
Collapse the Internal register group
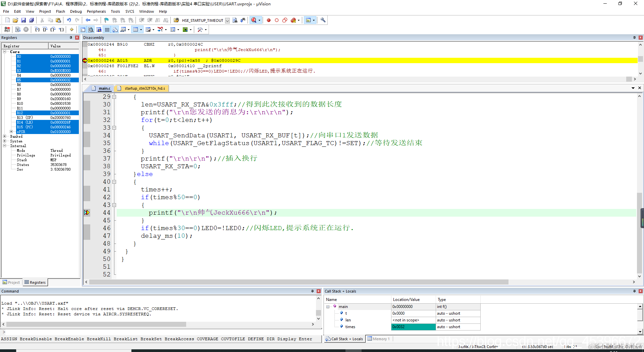(x=5, y=146)
